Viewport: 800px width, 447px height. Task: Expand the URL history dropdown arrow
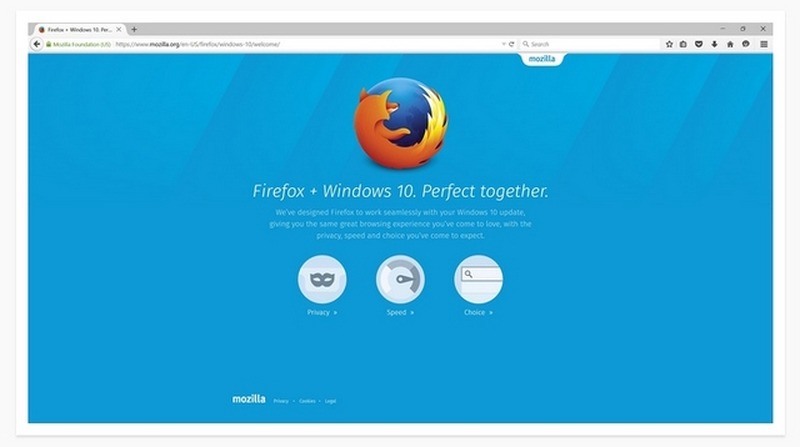(504, 44)
